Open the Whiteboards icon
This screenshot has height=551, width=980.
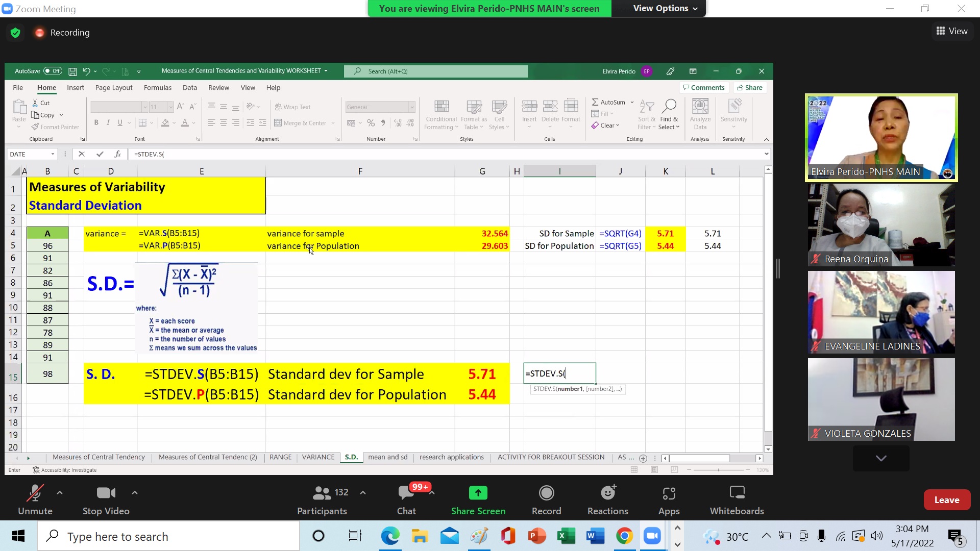click(x=737, y=493)
